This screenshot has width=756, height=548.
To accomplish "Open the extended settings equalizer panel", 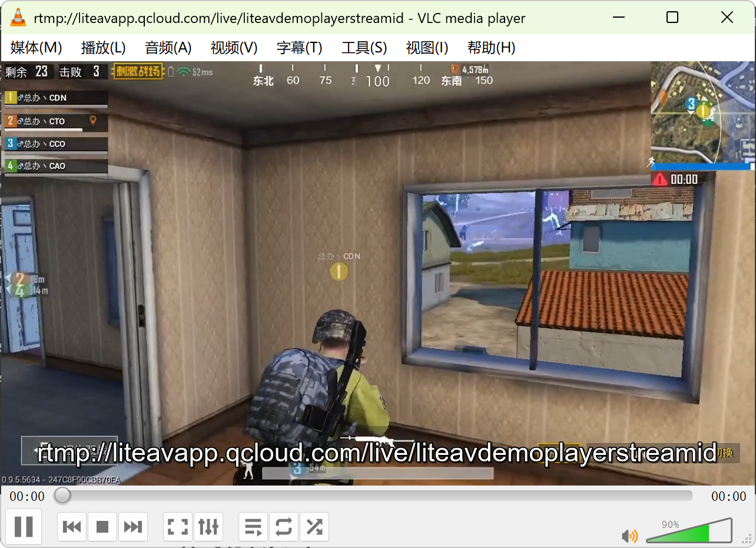I will (x=208, y=527).
